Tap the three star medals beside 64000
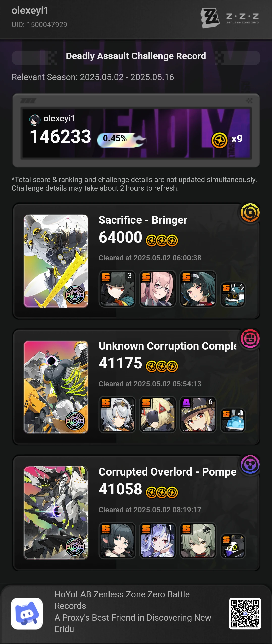This screenshot has height=644, width=272. pyautogui.click(x=162, y=240)
